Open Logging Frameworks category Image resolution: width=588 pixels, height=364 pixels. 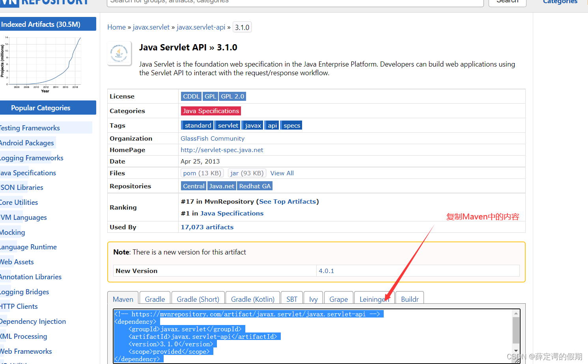32,158
